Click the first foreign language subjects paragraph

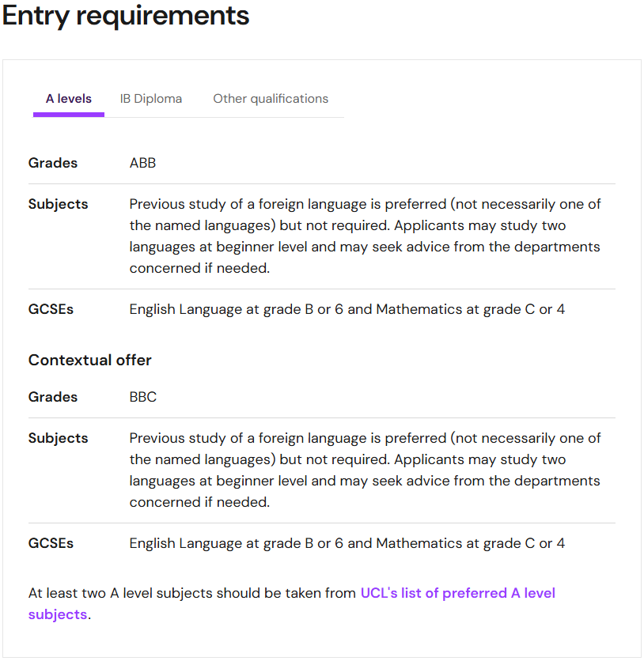coord(366,236)
